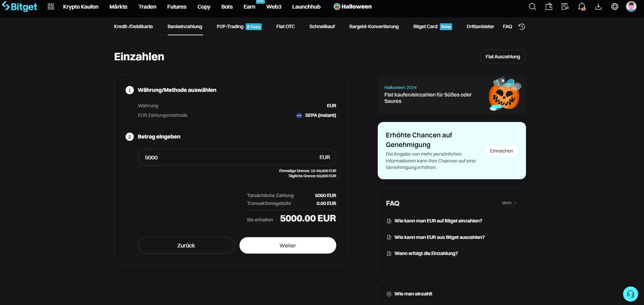Click the Transaktionsgebühr 0.00 EUR value

point(326,203)
